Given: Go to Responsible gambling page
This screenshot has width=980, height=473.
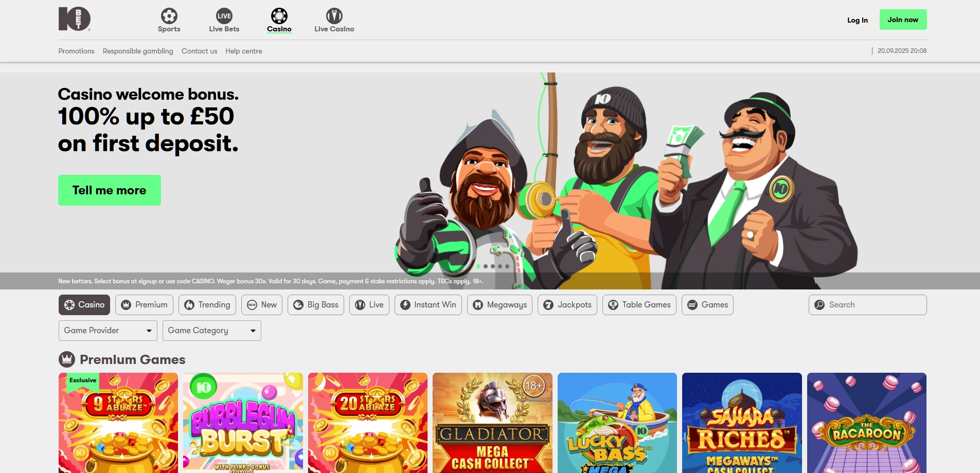Looking at the screenshot, I should tap(137, 51).
